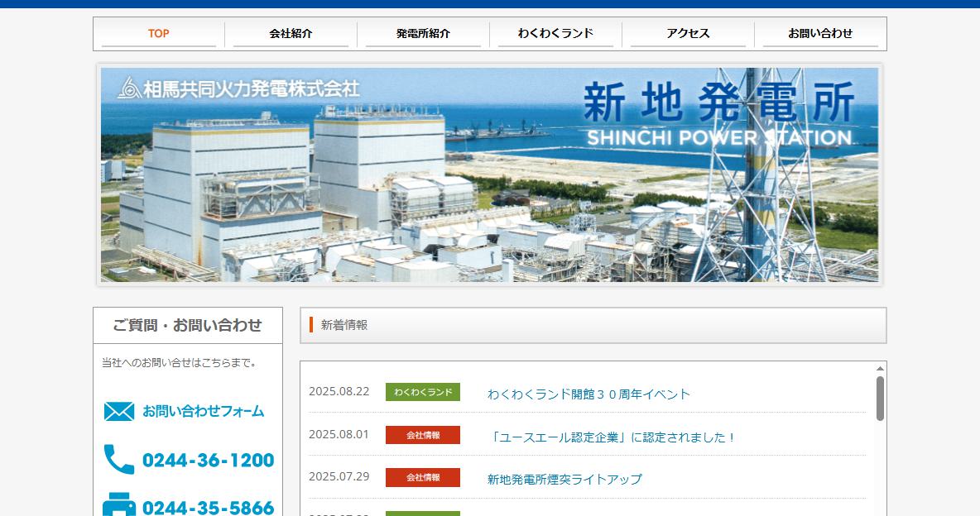Click 会社情報 badge for 2025.07.29 entry
The height and width of the screenshot is (516, 980).
pyautogui.click(x=422, y=477)
